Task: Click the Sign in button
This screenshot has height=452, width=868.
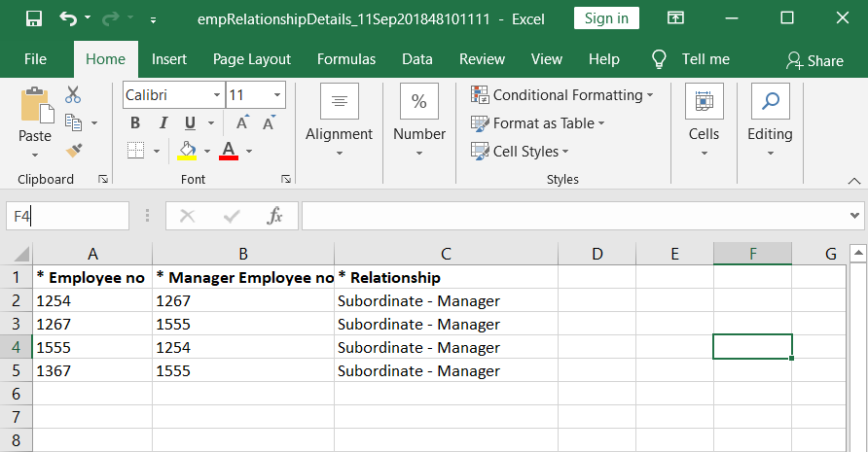Action: [x=606, y=18]
